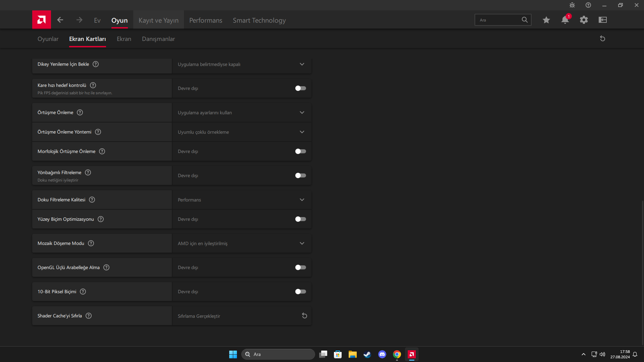Show help for Shader Cache'yi Sıfırla
The width and height of the screenshot is (644, 362).
coord(89,316)
